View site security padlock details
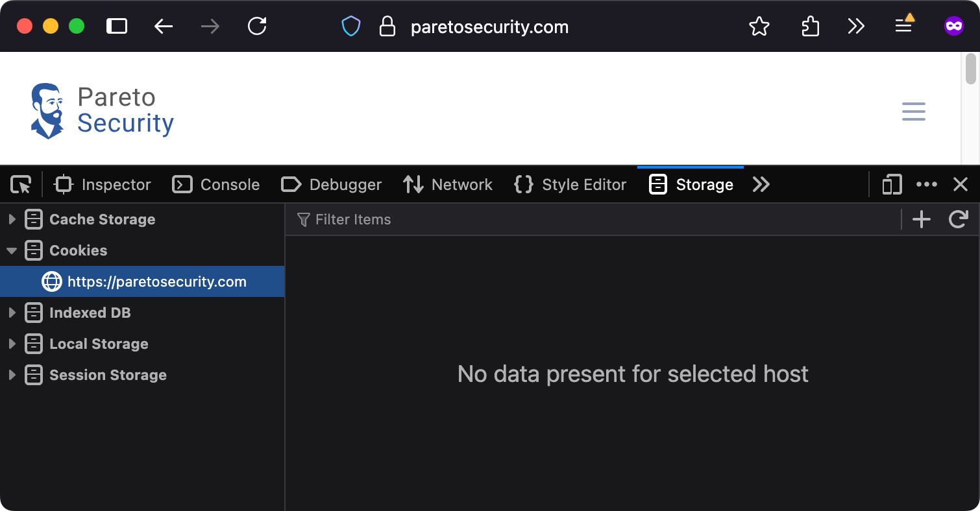The height and width of the screenshot is (511, 980). coord(387,27)
